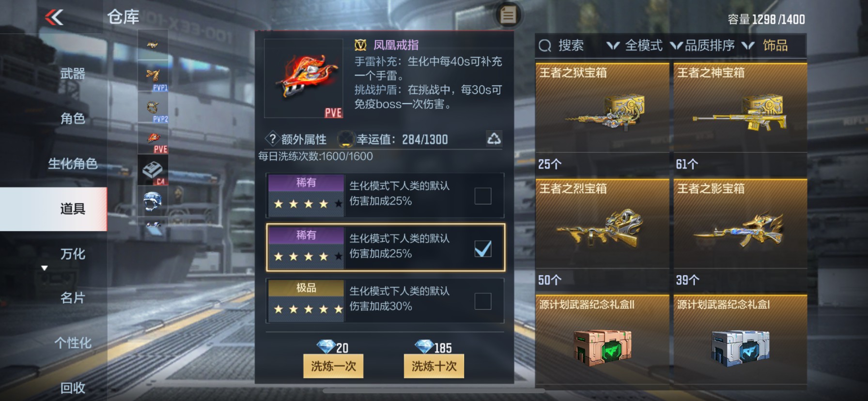The image size is (868, 401).
Task: Switch to the 武器 tab
Action: (x=72, y=74)
